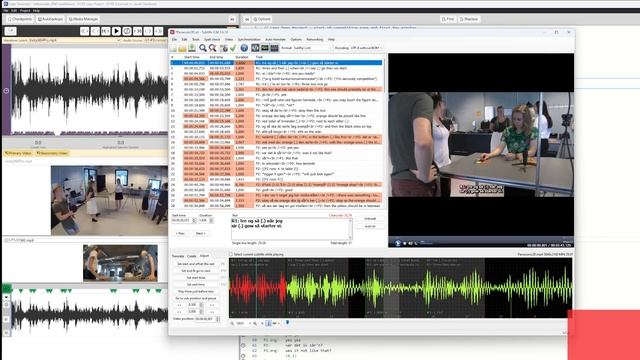
Task: Open the Tools menu in Subtitle Edit
Action: [x=196, y=40]
